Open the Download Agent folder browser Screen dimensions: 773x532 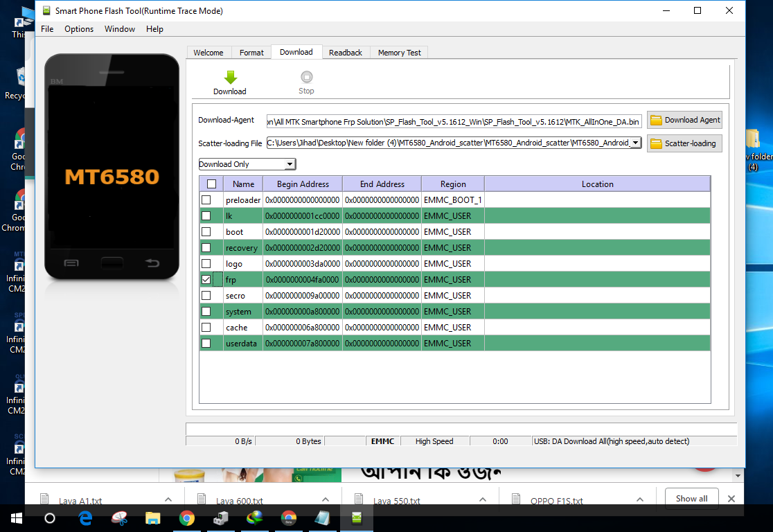tap(684, 120)
